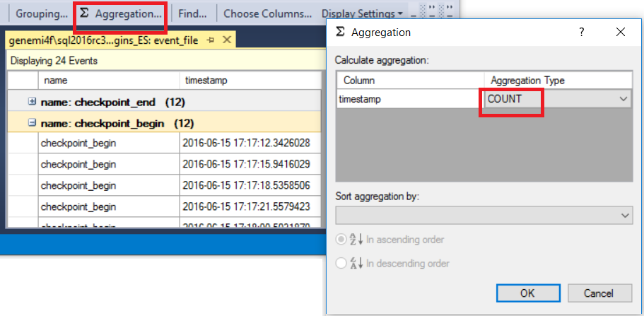644x316 pixels.
Task: Close the event_file tab
Action: [x=227, y=40]
